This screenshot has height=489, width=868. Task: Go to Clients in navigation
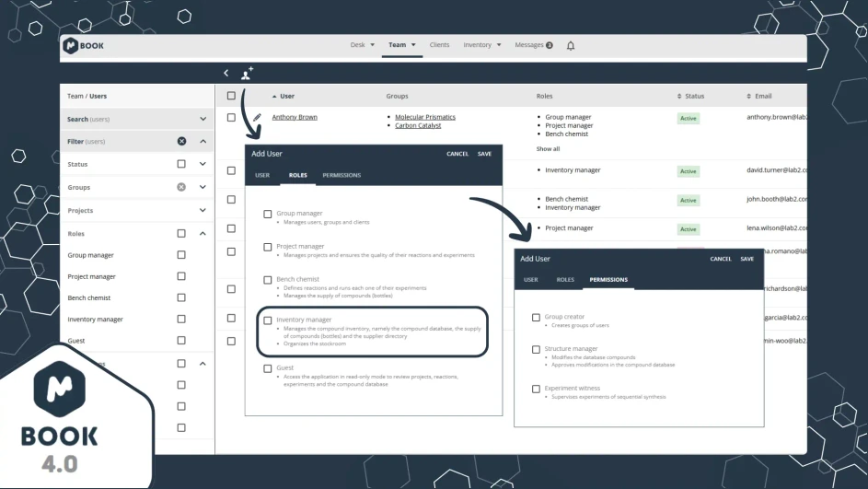pyautogui.click(x=440, y=45)
